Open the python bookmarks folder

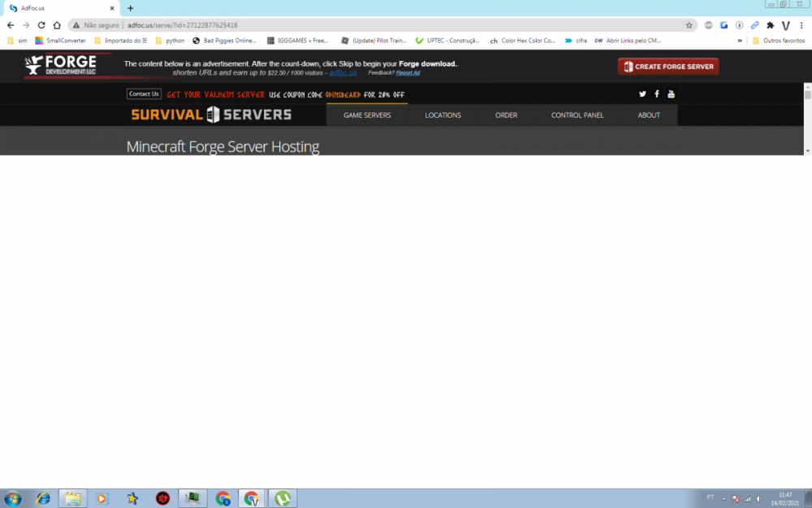click(170, 41)
